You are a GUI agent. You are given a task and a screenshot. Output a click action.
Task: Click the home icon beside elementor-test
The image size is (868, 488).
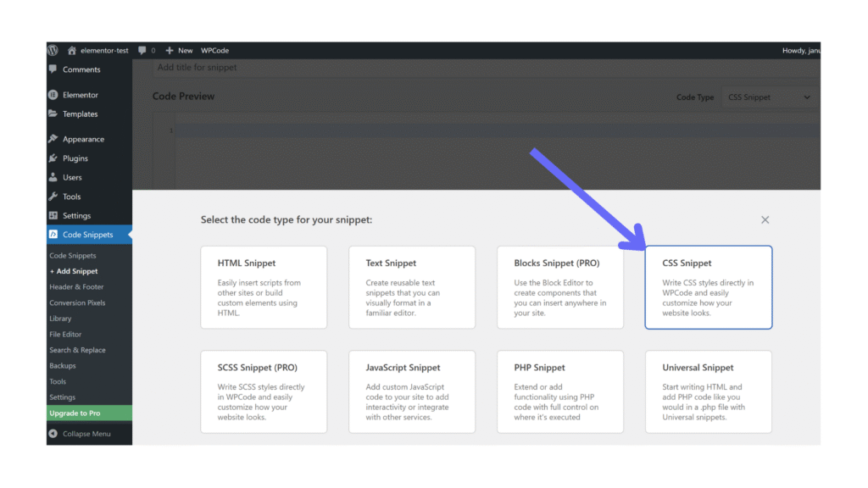pyautogui.click(x=72, y=50)
